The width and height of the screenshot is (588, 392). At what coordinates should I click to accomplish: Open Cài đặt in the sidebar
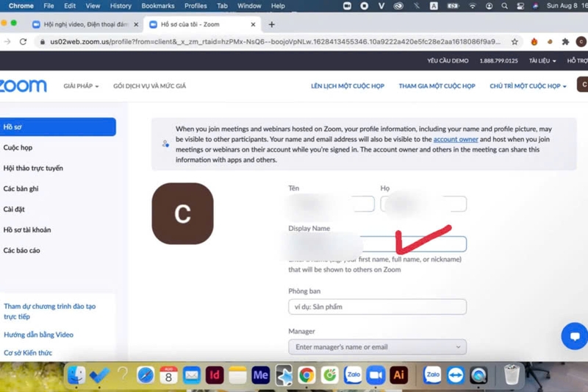(x=14, y=210)
